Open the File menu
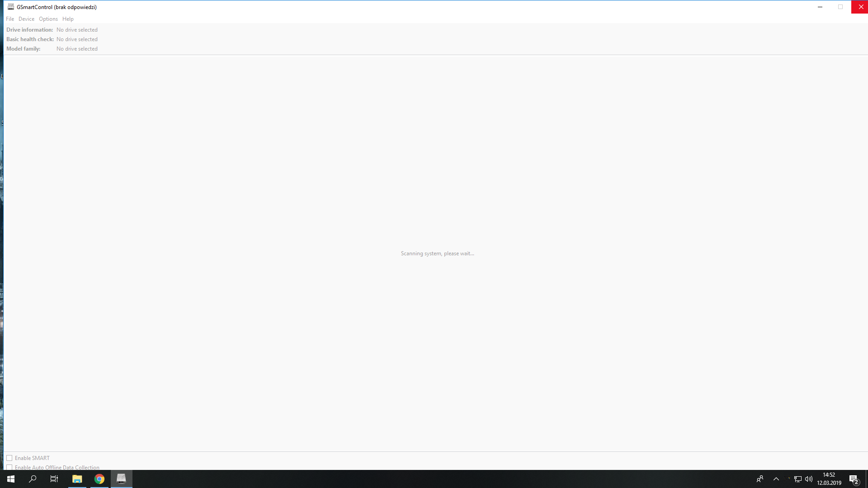868x488 pixels. click(x=10, y=19)
